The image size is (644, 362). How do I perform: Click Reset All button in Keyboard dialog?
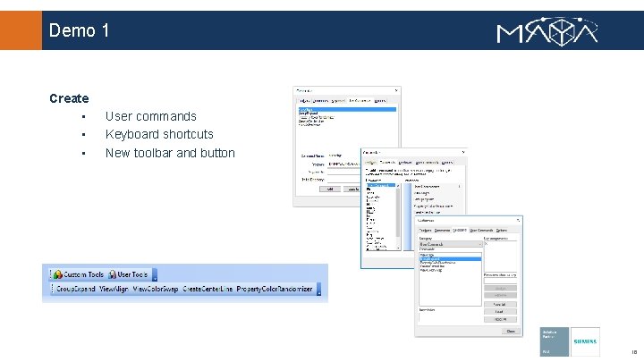click(500, 319)
